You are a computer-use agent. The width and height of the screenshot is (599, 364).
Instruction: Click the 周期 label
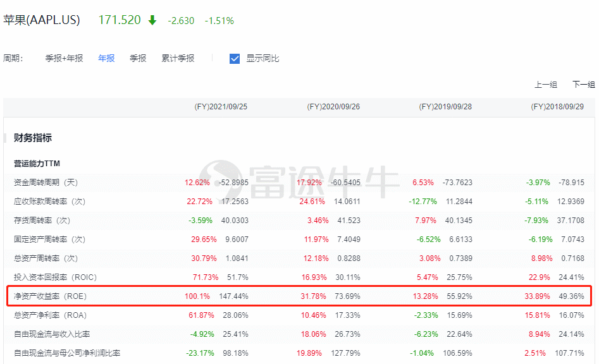pyautogui.click(x=13, y=58)
